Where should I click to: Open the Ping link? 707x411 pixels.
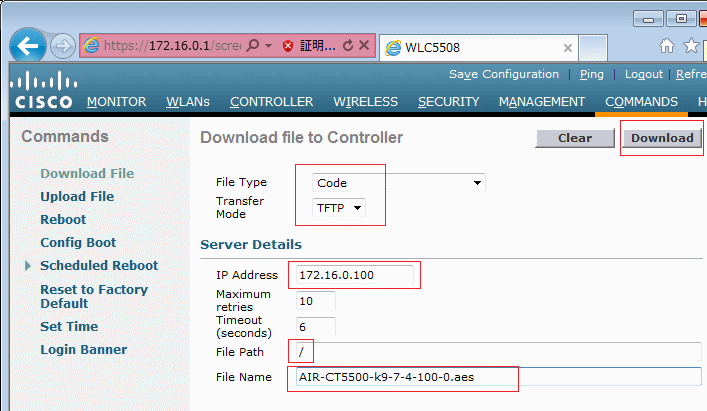tap(592, 74)
